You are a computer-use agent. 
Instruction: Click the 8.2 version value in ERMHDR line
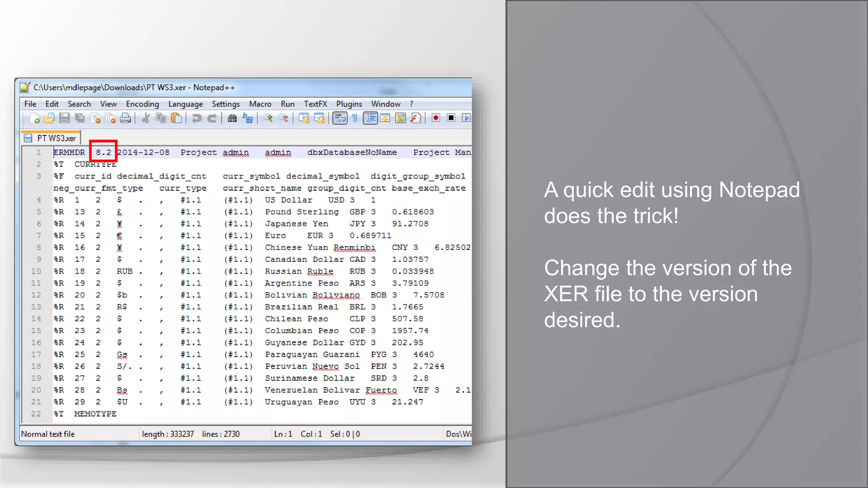103,152
